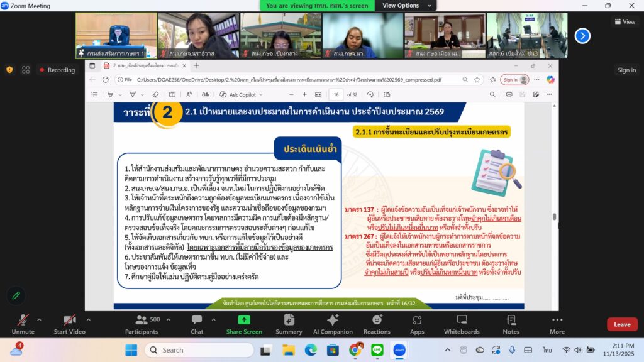Expand audio options arrow beside Unmute
644x362 pixels.
(x=39, y=319)
